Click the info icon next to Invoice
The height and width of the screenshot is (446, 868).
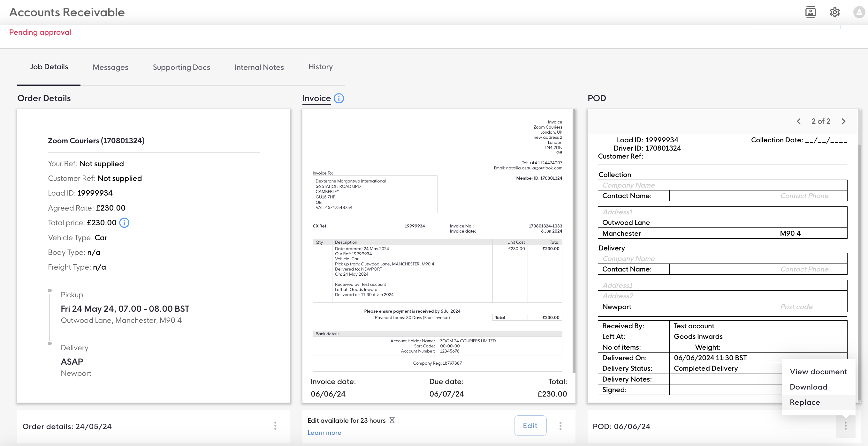(339, 98)
